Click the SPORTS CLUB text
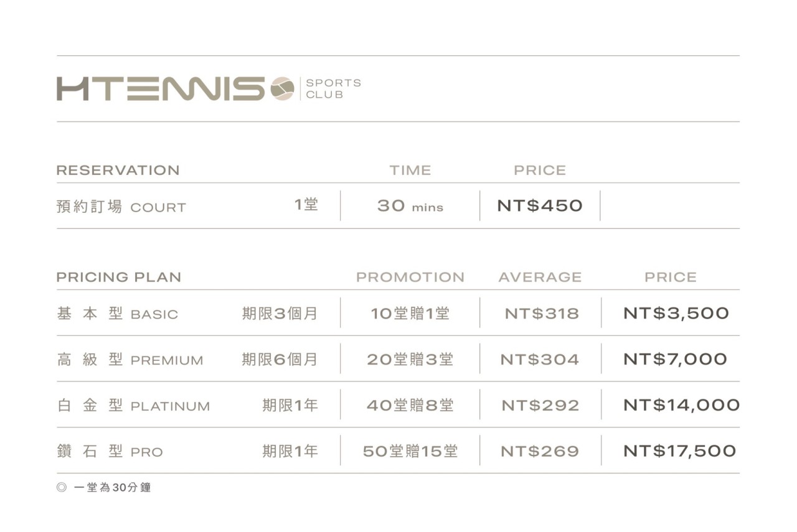The width and height of the screenshot is (797, 532). pos(333,88)
